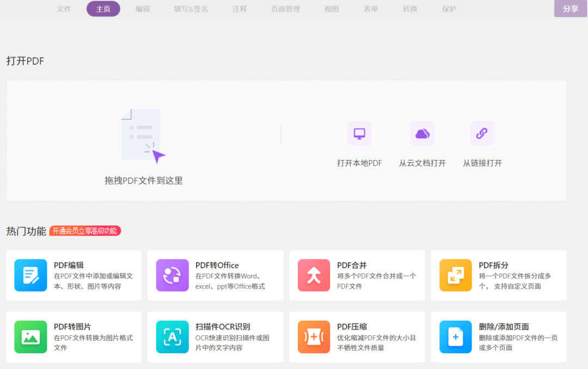
Task: Switch to the 编辑 tab
Action: pyautogui.click(x=143, y=9)
